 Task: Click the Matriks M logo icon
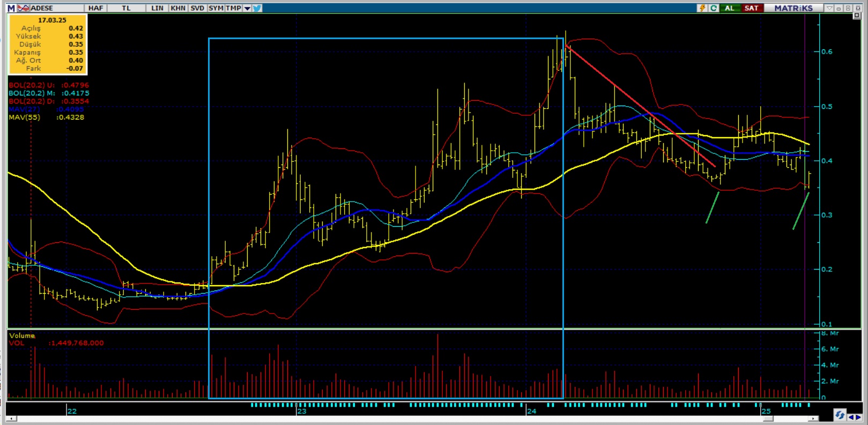(11, 8)
